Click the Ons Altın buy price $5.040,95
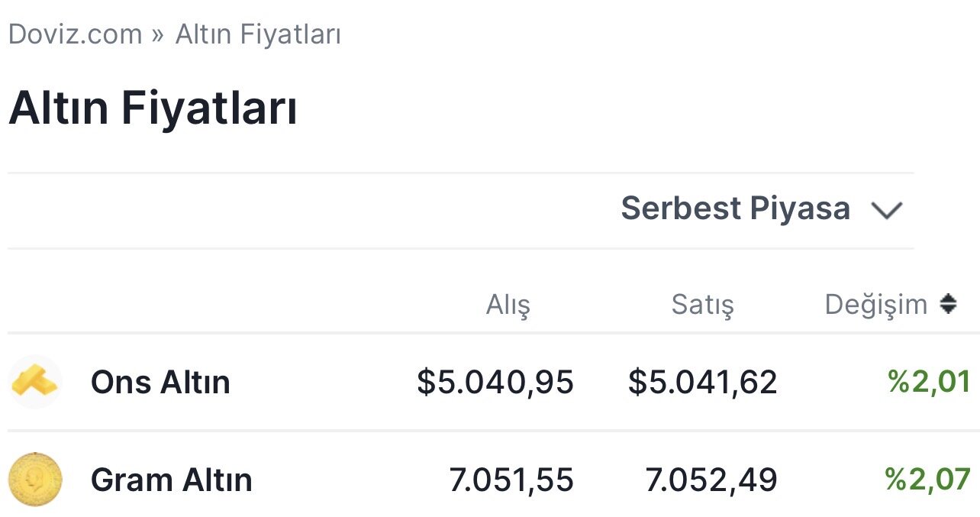This screenshot has width=980, height=517. [495, 382]
